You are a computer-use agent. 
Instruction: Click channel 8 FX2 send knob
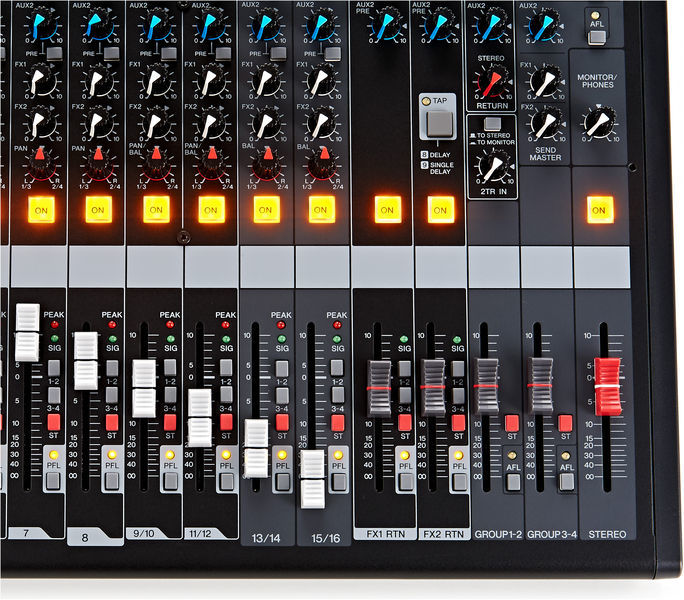coord(98,123)
